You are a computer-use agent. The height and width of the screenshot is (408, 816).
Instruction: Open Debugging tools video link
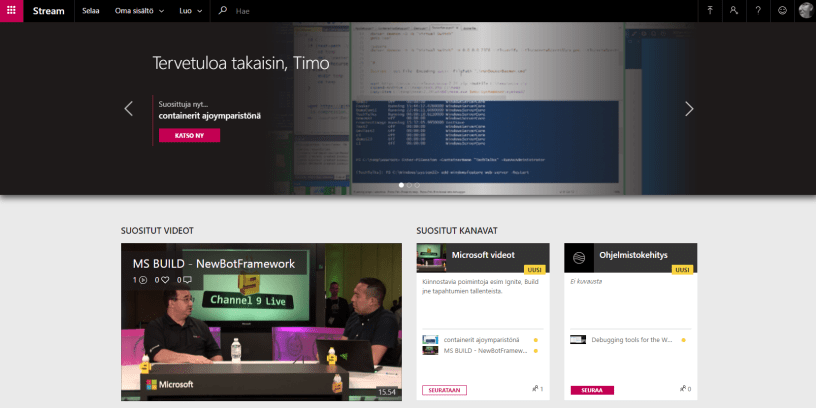[630, 340]
